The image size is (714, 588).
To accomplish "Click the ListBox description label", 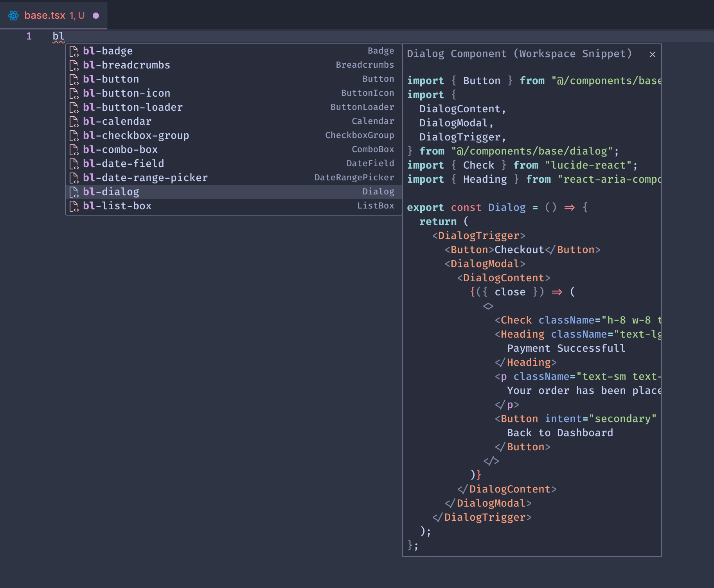I will pyautogui.click(x=376, y=206).
